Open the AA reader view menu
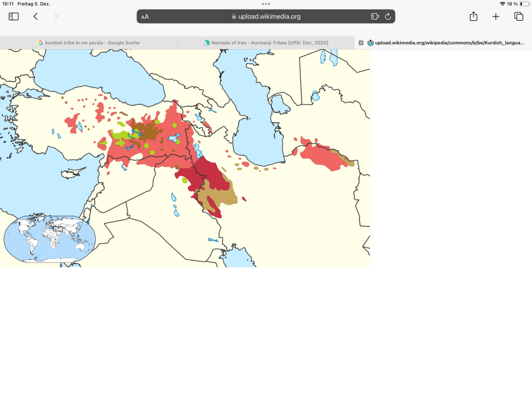 pyautogui.click(x=145, y=17)
